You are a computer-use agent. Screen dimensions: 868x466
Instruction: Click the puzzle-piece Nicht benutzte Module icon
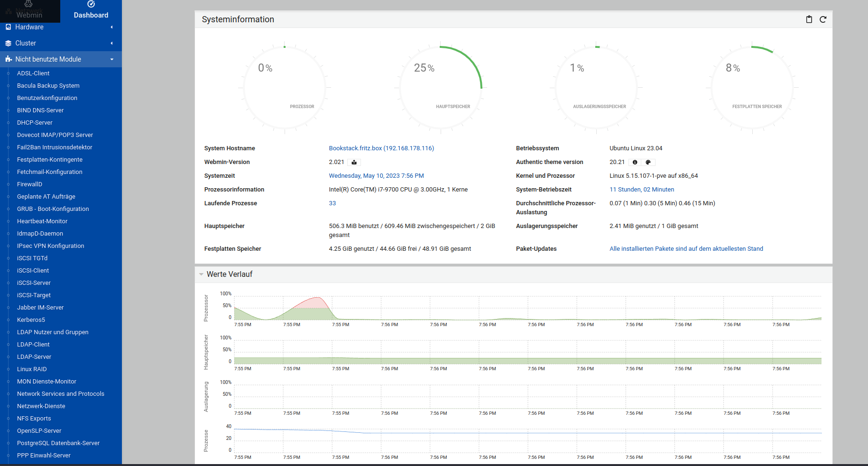coord(9,59)
